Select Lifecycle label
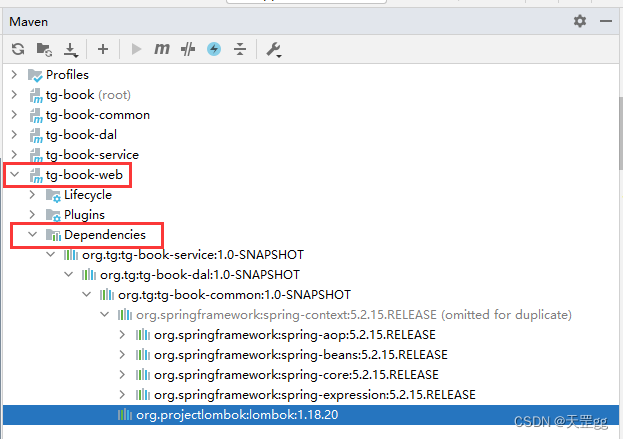The height and width of the screenshot is (439, 623). click(88, 195)
